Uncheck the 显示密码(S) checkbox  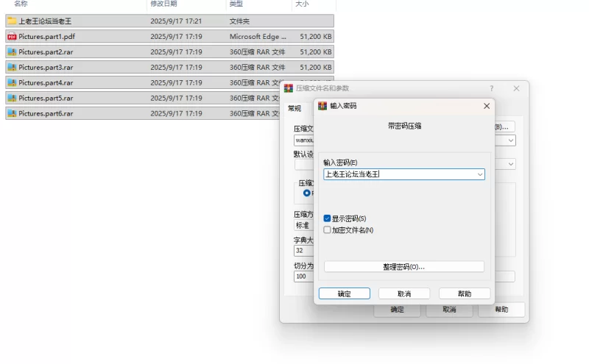pos(327,218)
